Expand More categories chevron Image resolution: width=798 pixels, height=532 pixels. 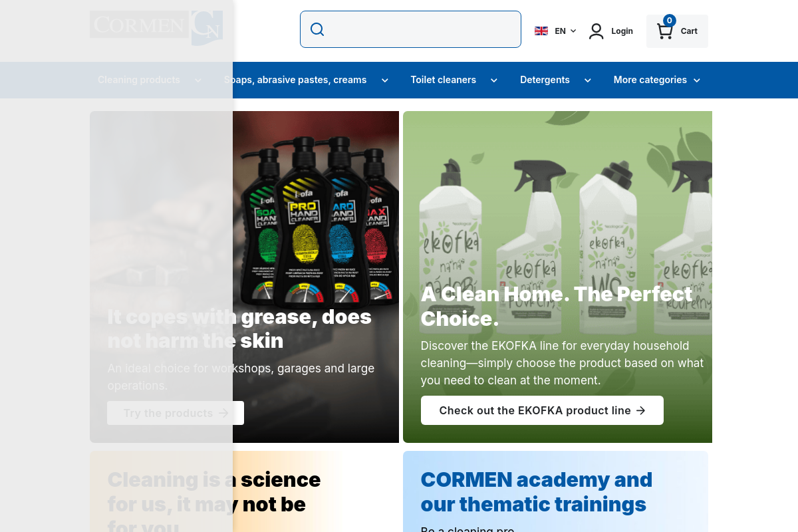tap(697, 80)
